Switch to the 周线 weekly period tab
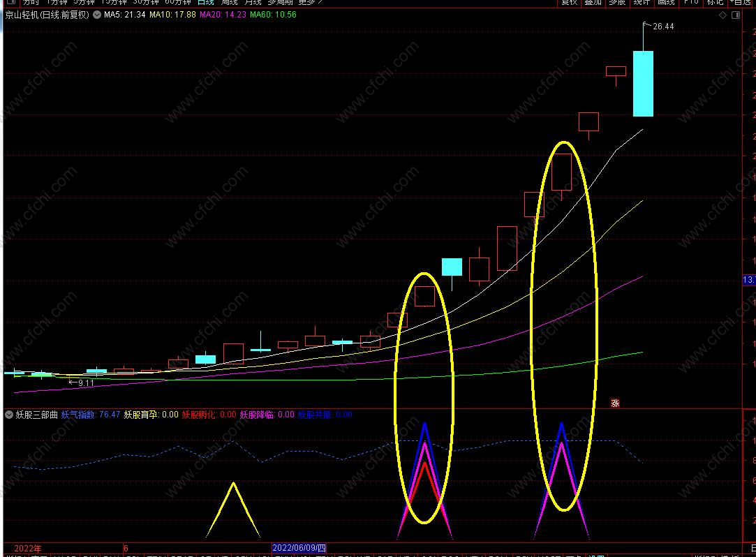The height and width of the screenshot is (557, 756). [x=230, y=2]
